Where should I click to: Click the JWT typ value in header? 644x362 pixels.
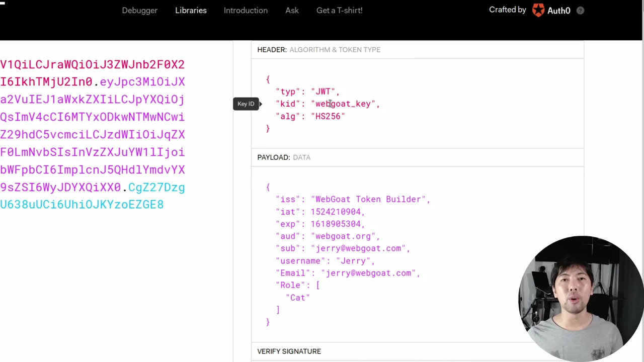323,92
